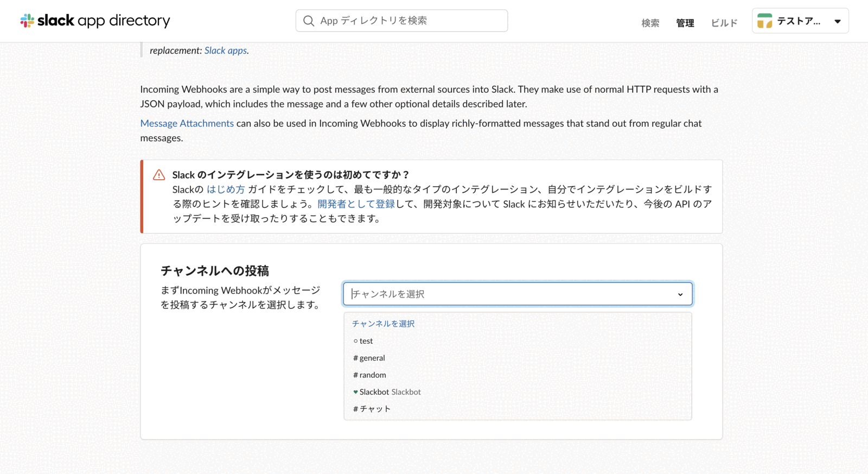Focus the チャンネルを選択 combo box field
Screen dimensions: 868x474
coord(518,294)
